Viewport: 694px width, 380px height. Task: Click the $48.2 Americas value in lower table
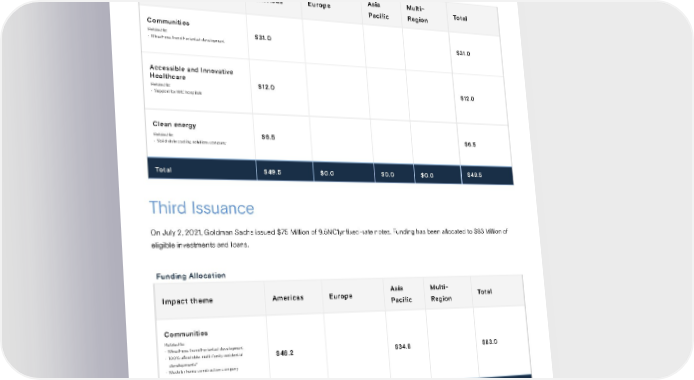click(x=285, y=353)
